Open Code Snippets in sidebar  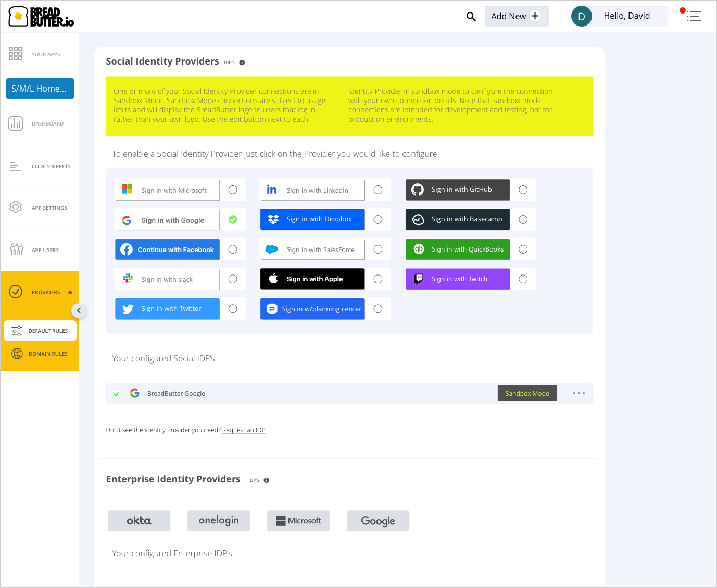pyautogui.click(x=40, y=166)
